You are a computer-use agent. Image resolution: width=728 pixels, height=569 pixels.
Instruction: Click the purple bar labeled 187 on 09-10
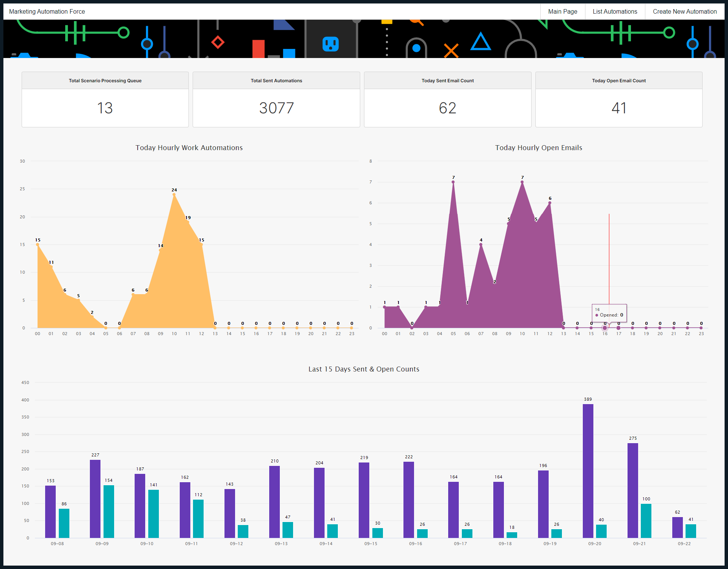click(140, 506)
